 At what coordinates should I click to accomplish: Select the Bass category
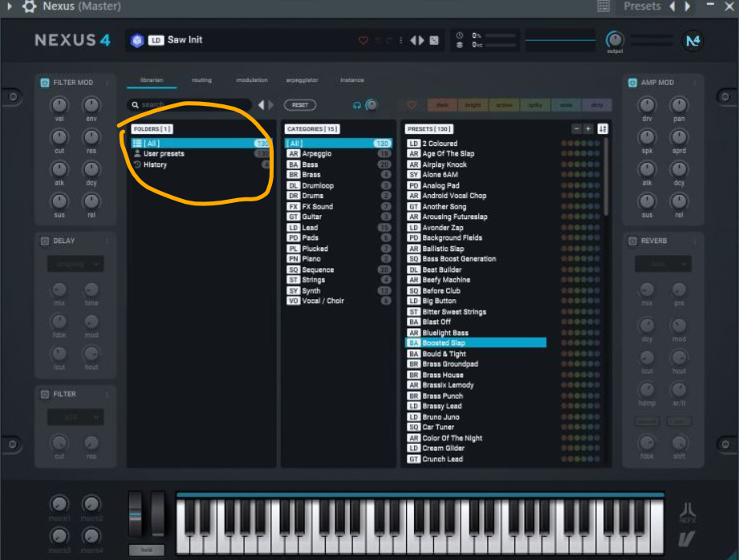click(x=339, y=164)
